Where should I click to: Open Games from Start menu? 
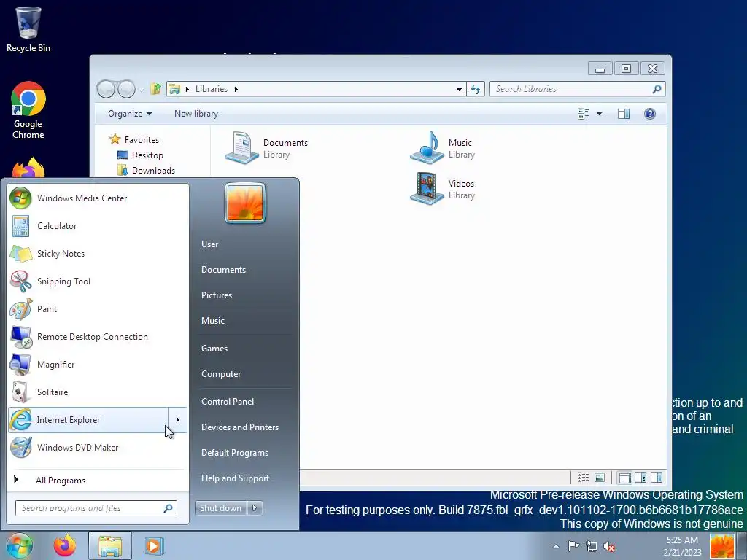tap(214, 348)
